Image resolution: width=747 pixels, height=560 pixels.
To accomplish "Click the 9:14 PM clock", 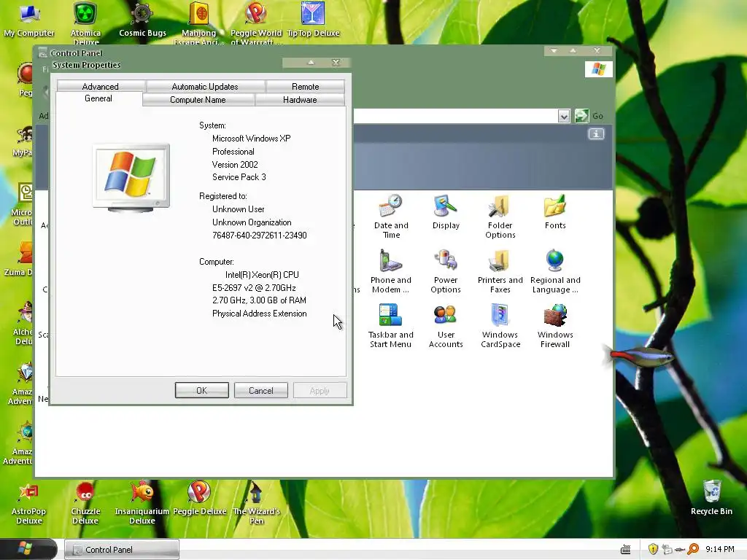I will tap(720, 549).
